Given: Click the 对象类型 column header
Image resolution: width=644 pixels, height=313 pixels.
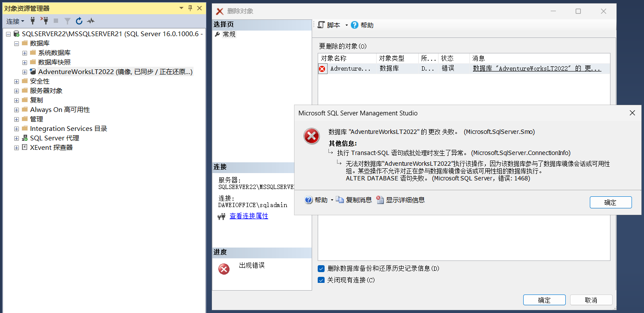Looking at the screenshot, I should coord(397,58).
